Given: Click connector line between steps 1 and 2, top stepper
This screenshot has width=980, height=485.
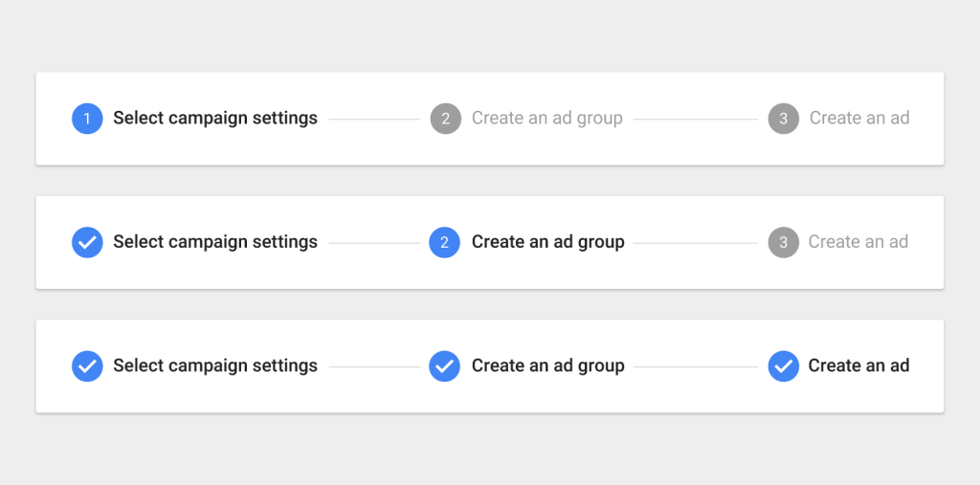Looking at the screenshot, I should (x=374, y=120).
